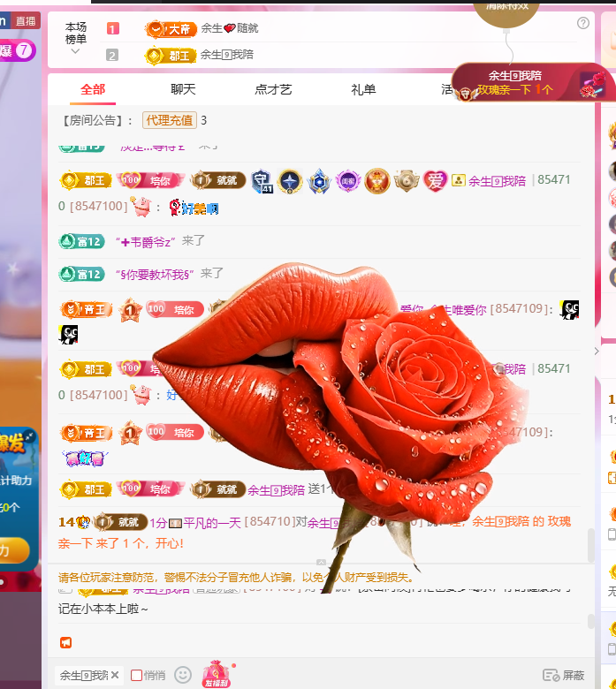This screenshot has width=616, height=689.
Task: Click the 记在小本本上啦～ message text
Action: pos(103,609)
